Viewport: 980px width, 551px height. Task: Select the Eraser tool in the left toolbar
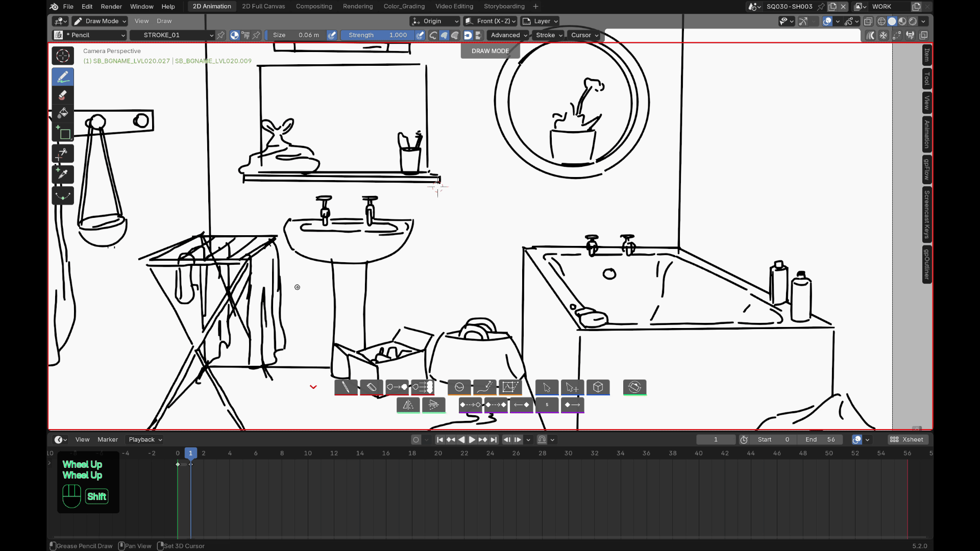pos(63,95)
